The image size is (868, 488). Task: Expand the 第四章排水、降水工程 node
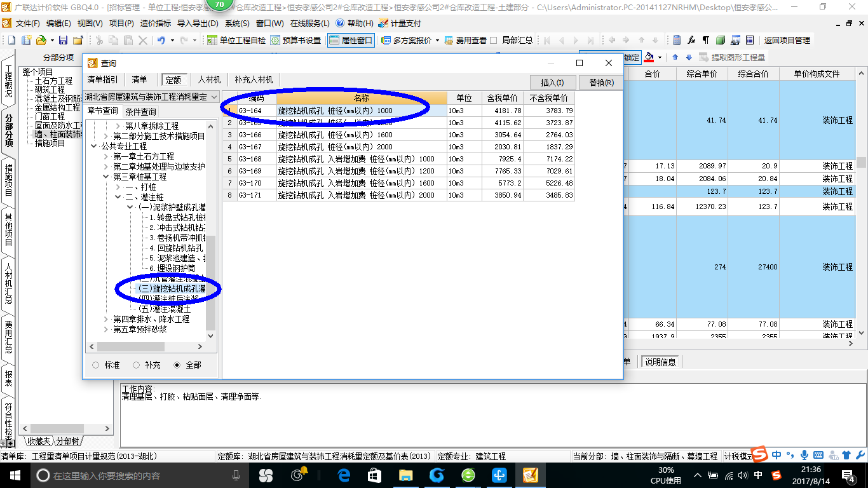click(x=106, y=319)
